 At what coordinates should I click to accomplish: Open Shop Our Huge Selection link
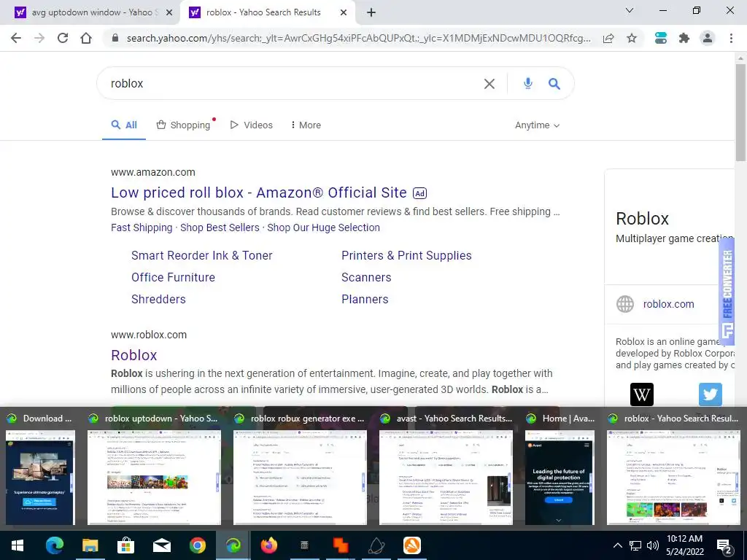coord(323,227)
